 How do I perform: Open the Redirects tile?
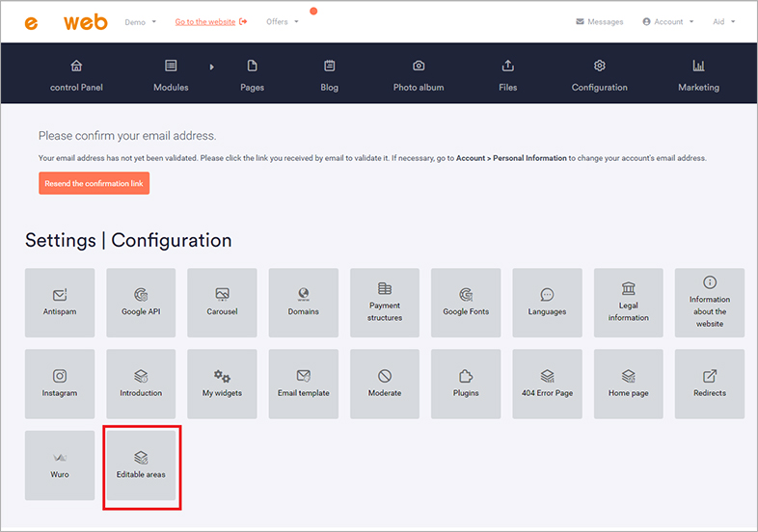[709, 384]
